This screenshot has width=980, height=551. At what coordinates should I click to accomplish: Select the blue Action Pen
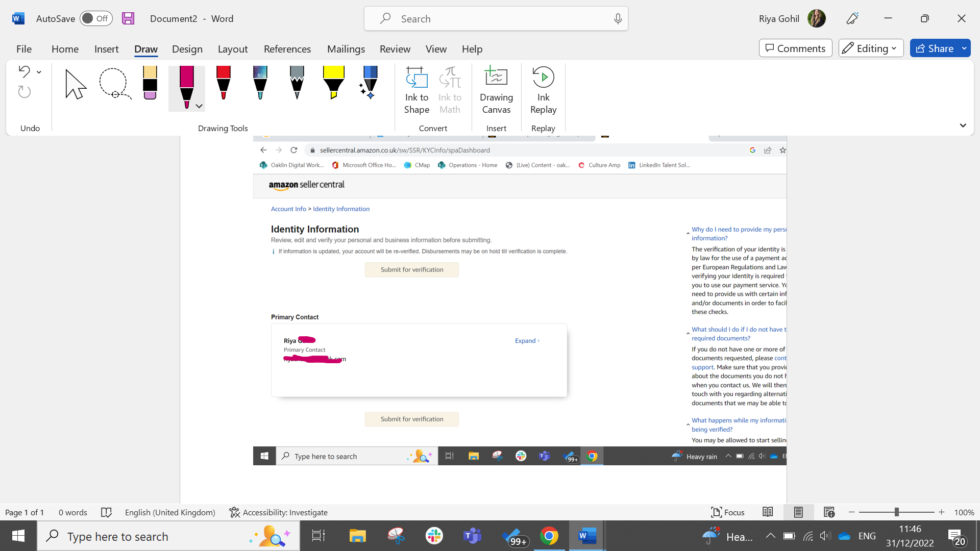click(x=370, y=83)
